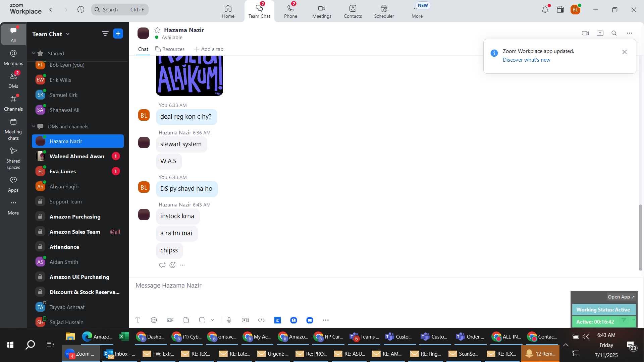Open the Inbox Outlook taskbar item
The image size is (644, 362).
point(120,354)
